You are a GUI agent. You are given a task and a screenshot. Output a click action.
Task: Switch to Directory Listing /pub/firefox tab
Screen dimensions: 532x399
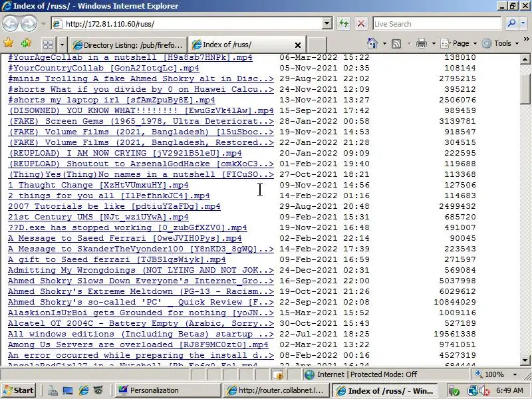(x=128, y=45)
